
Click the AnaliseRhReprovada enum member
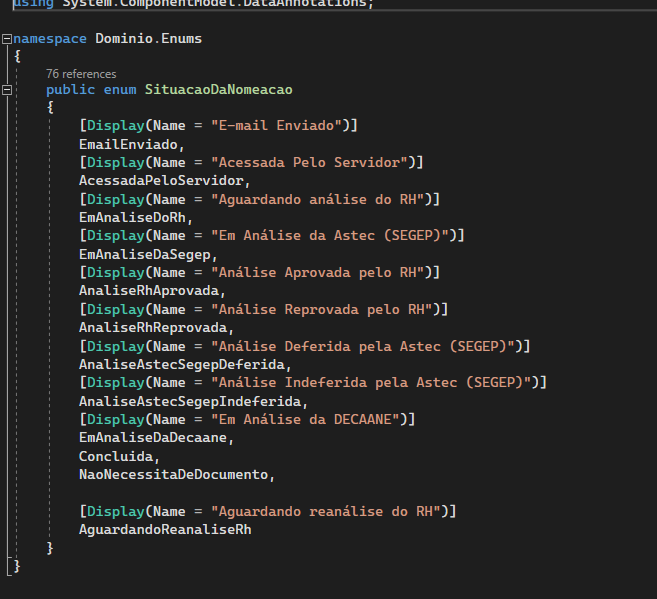click(x=153, y=328)
